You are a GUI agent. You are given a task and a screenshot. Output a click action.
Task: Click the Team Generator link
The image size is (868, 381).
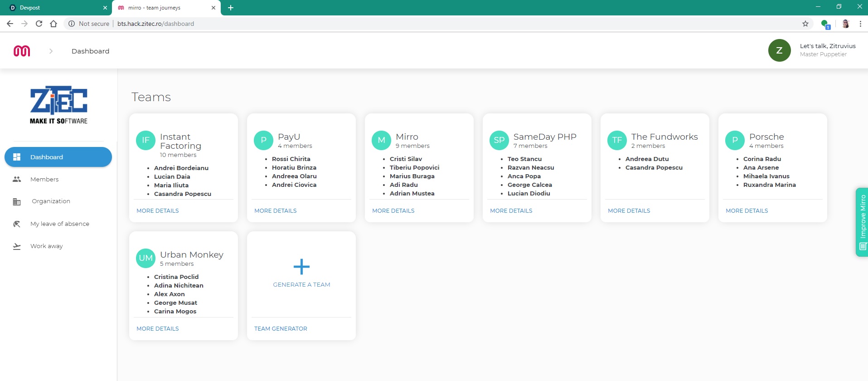pos(281,328)
